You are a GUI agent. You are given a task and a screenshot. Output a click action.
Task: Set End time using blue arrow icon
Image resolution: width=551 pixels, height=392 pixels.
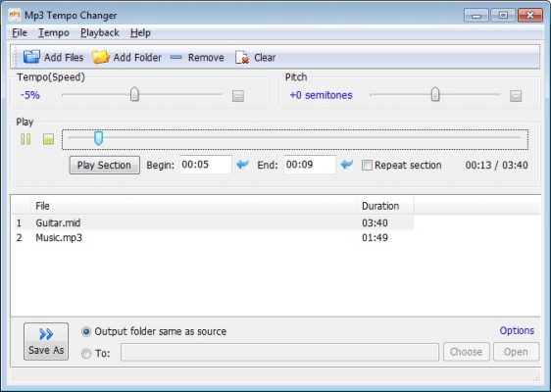pos(346,164)
